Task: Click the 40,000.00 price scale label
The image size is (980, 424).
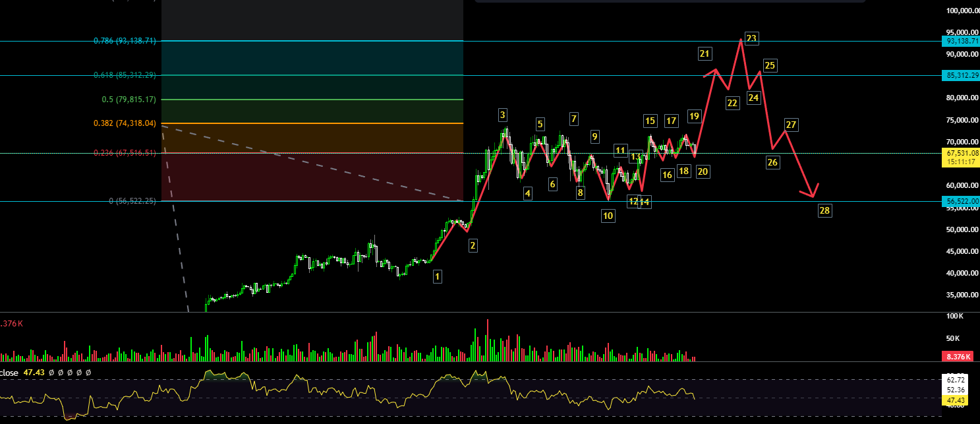Action: (963, 273)
